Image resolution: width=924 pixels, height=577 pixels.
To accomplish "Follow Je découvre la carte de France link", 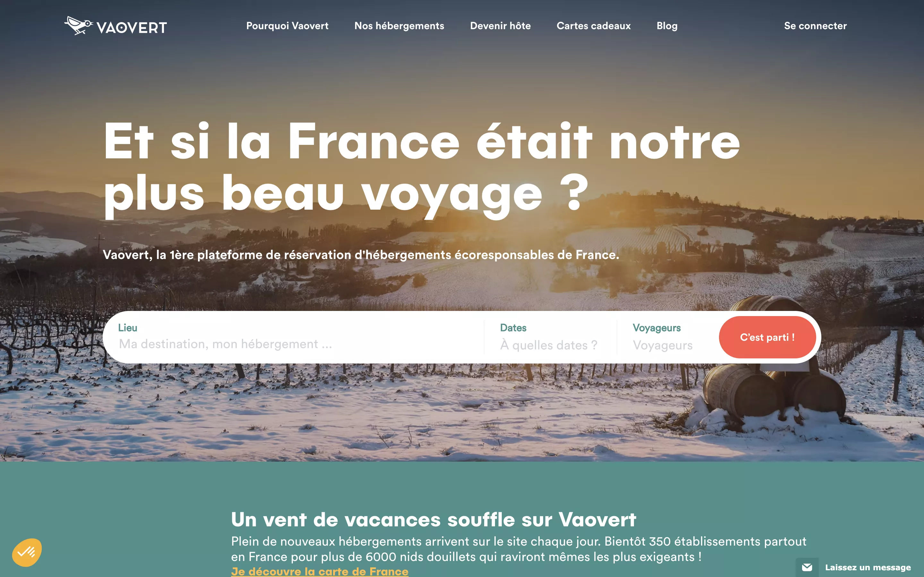I will 320,571.
